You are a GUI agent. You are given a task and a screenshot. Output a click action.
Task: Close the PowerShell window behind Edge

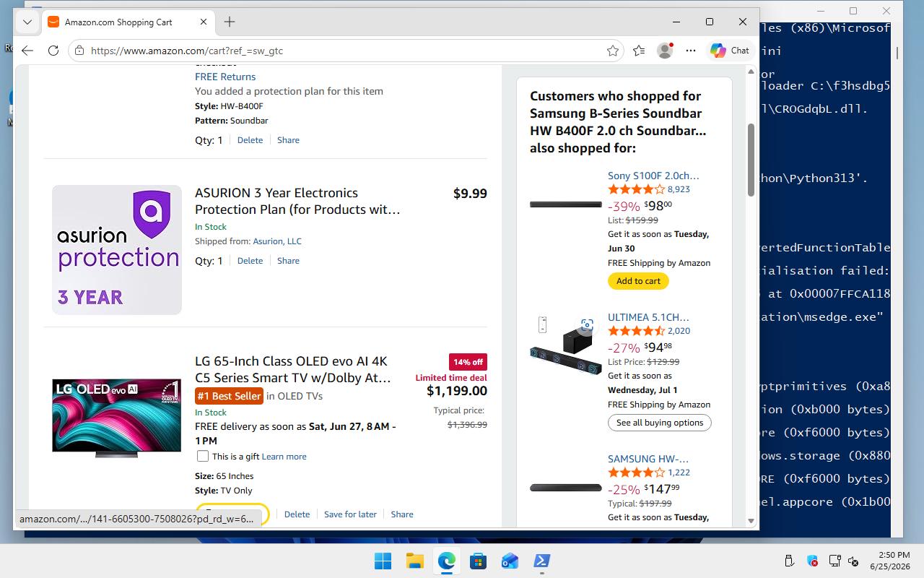(x=886, y=11)
